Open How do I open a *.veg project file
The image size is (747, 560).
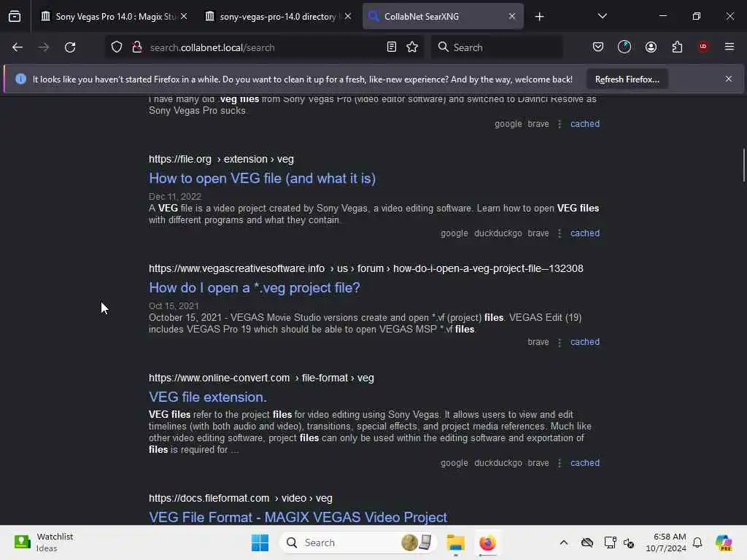click(255, 288)
